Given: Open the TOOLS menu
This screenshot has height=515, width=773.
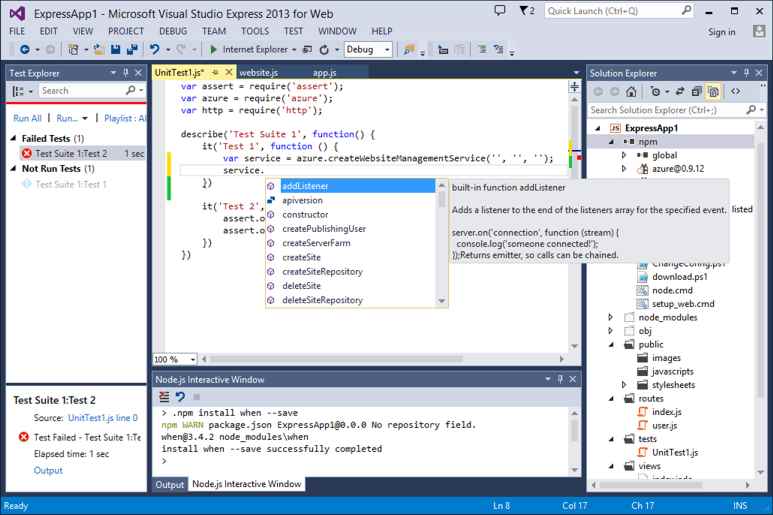Looking at the screenshot, I should pos(255,31).
